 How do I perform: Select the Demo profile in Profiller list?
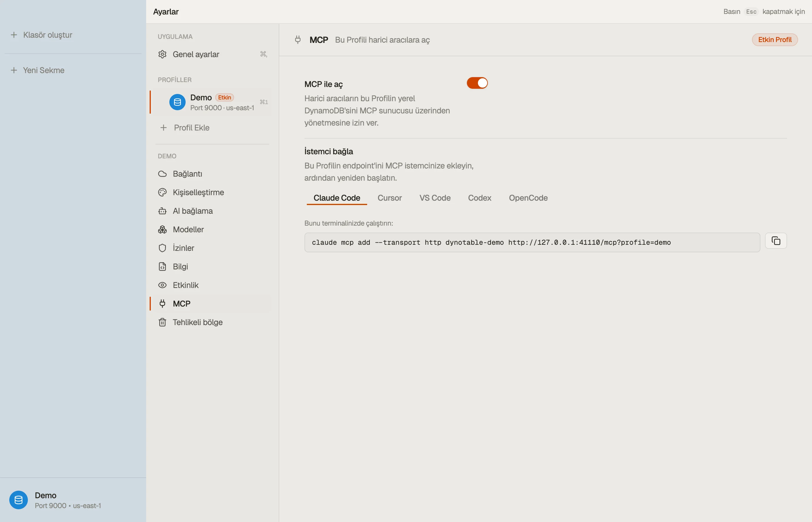(x=211, y=102)
